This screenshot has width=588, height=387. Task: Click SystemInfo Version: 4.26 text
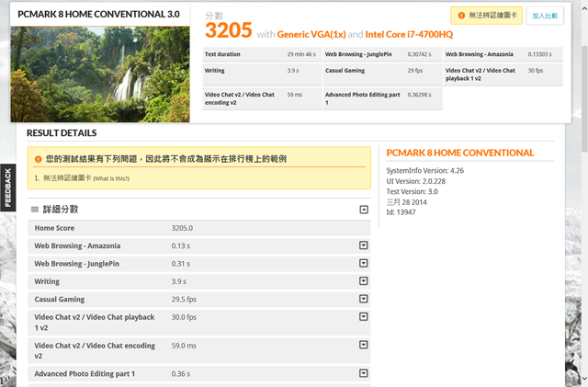click(424, 171)
